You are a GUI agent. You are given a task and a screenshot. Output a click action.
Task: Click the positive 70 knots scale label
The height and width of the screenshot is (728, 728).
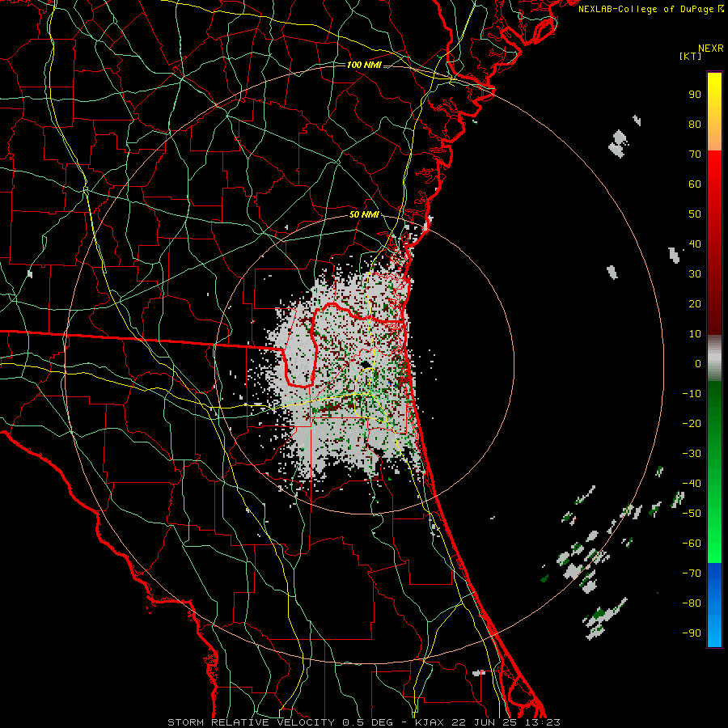tap(695, 154)
